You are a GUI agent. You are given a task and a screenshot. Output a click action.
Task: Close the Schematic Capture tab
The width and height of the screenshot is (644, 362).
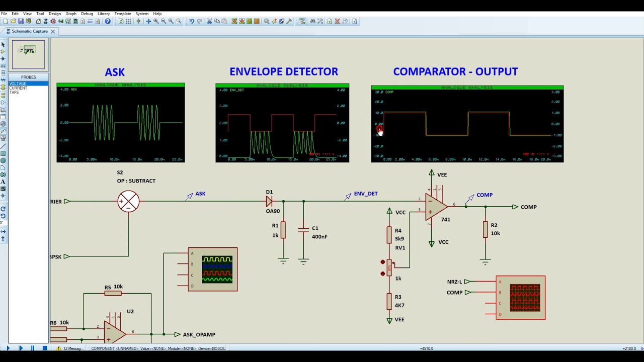pyautogui.click(x=52, y=31)
